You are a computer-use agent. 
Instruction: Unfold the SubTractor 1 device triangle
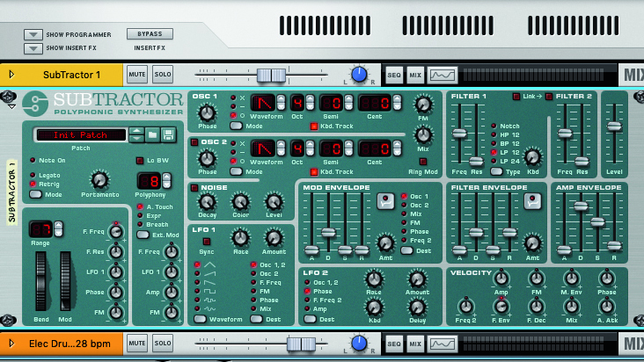point(11,75)
